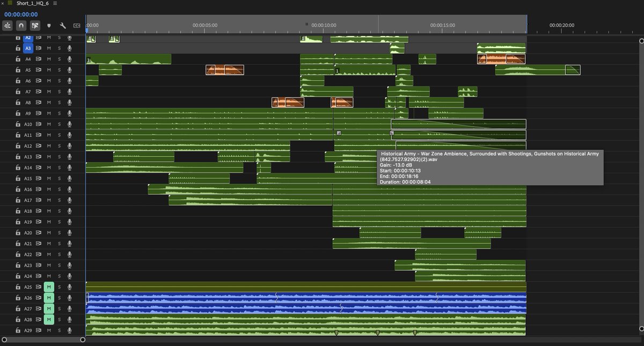
Task: Mute track A11
Action: (x=49, y=135)
